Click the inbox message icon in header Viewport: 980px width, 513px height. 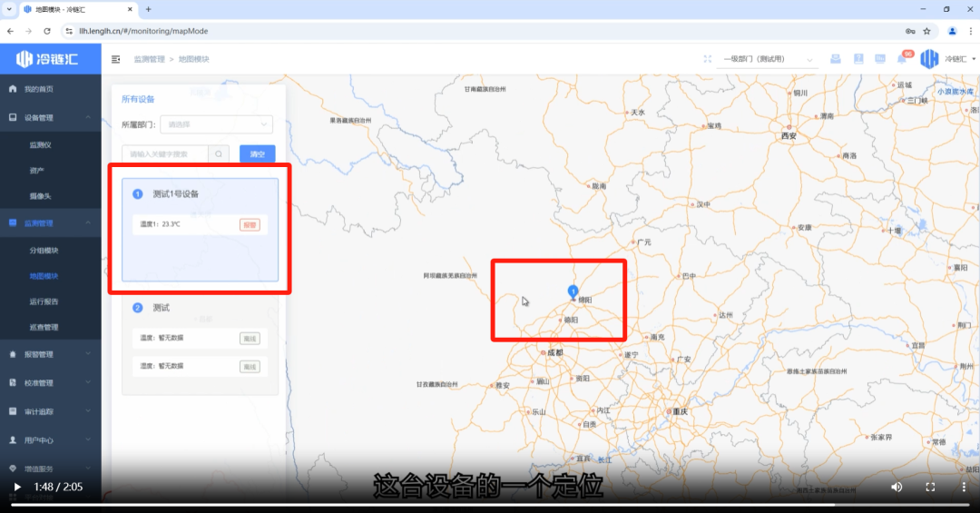835,59
